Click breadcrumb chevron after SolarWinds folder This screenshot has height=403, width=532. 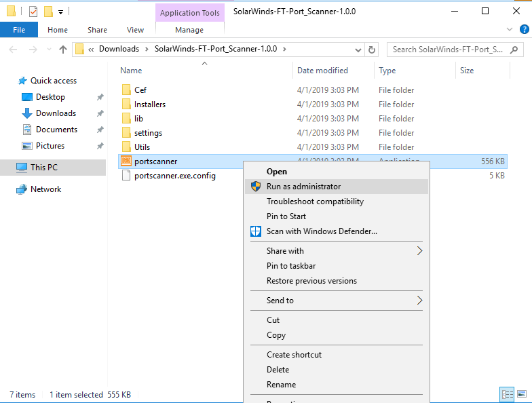pyautogui.click(x=284, y=49)
